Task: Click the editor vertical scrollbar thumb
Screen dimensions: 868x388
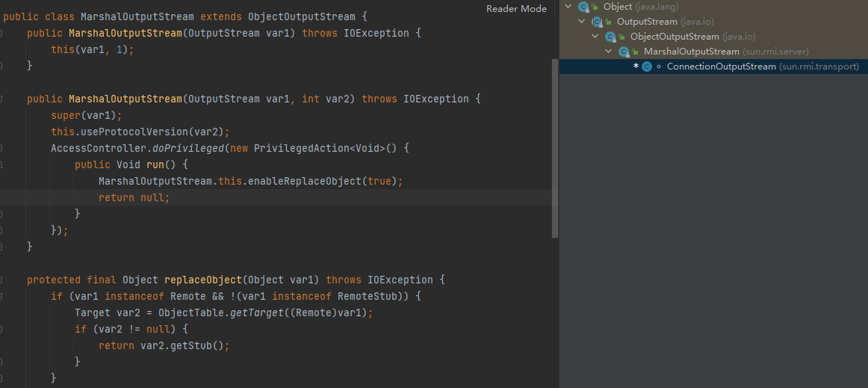Action: (x=554, y=150)
